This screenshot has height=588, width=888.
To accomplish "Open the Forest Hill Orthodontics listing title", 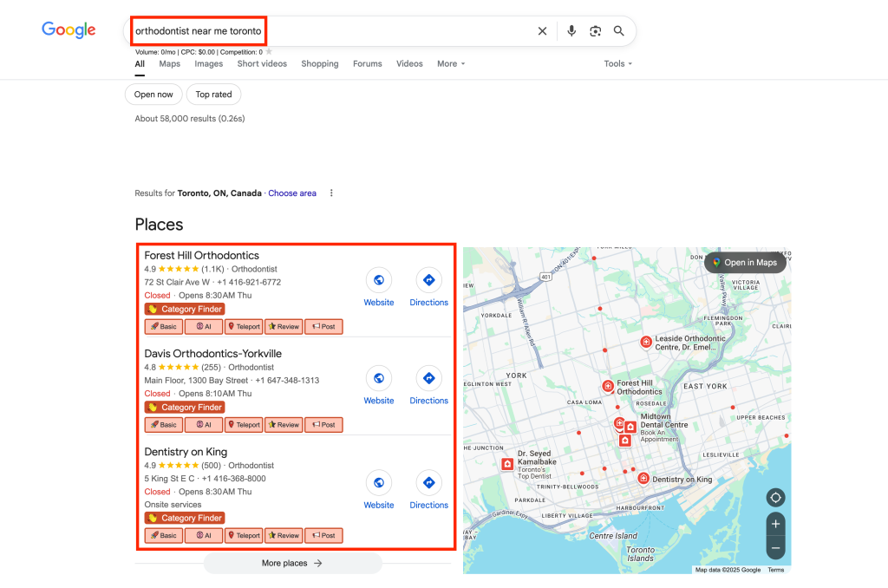I will 201,256.
